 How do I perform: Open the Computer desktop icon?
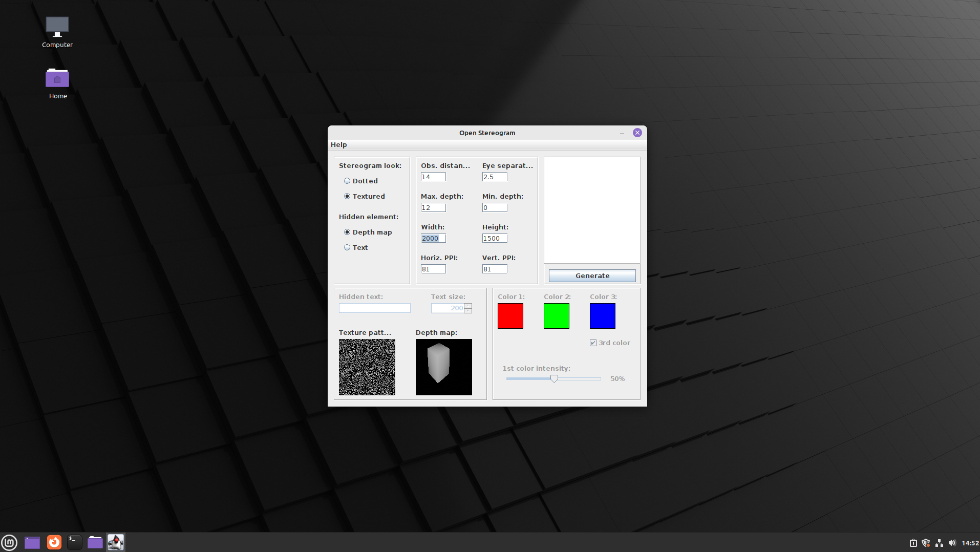tap(57, 32)
